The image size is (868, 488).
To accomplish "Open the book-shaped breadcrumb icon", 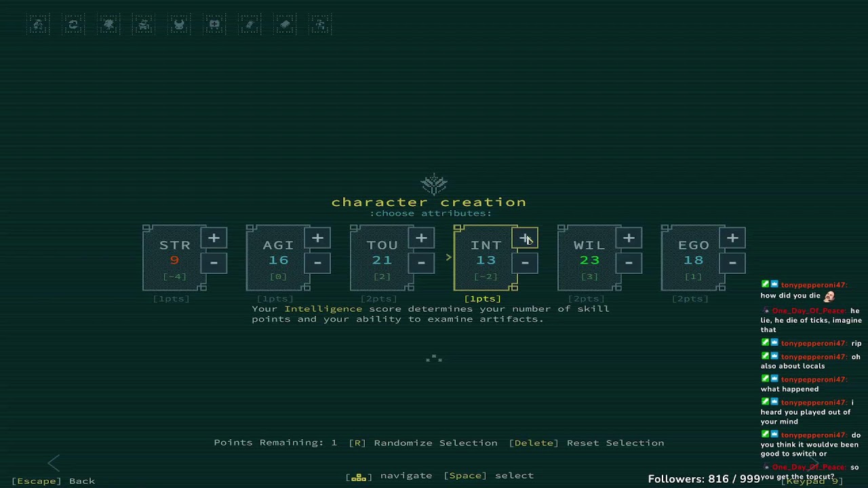I will 285,25.
